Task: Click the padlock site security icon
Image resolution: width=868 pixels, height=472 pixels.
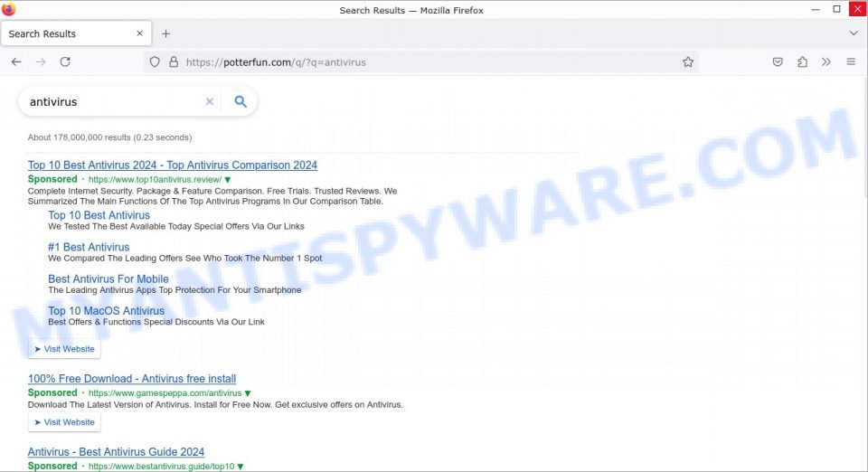Action: [x=174, y=62]
